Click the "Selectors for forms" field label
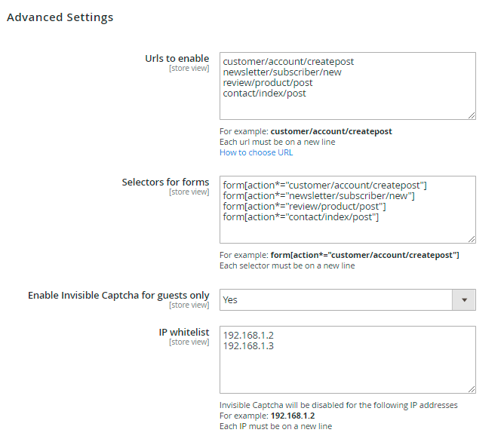 pyautogui.click(x=165, y=182)
